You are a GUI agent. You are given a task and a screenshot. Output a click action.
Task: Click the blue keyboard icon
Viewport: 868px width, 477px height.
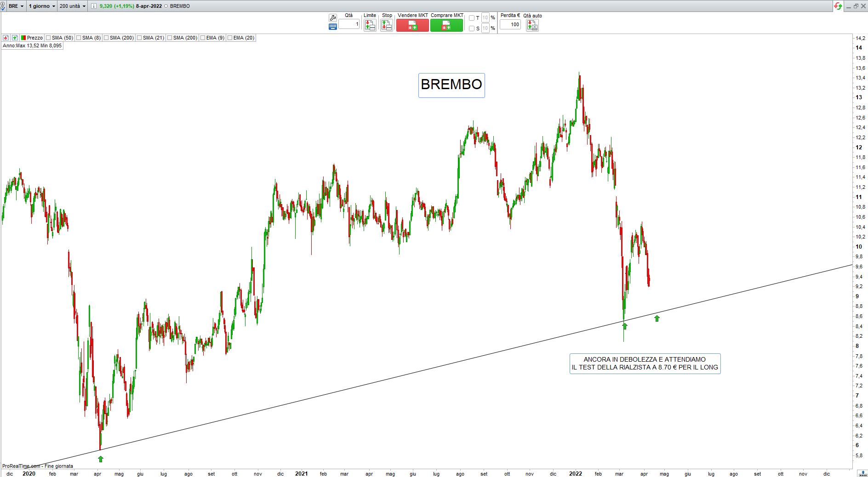pos(332,27)
